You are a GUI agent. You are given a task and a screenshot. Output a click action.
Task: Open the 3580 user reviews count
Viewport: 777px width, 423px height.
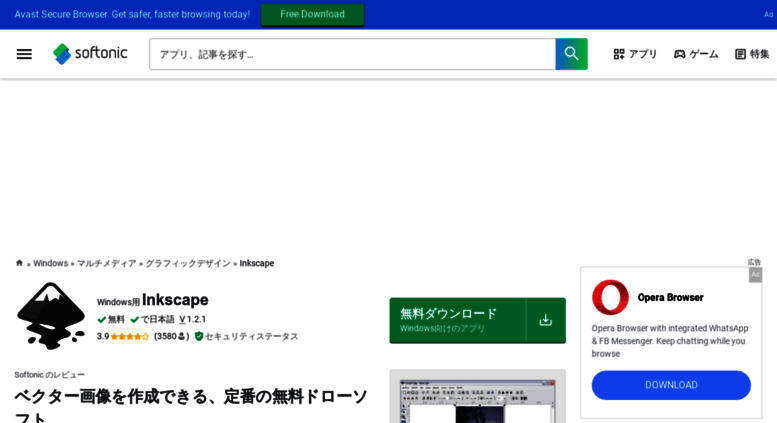click(171, 336)
